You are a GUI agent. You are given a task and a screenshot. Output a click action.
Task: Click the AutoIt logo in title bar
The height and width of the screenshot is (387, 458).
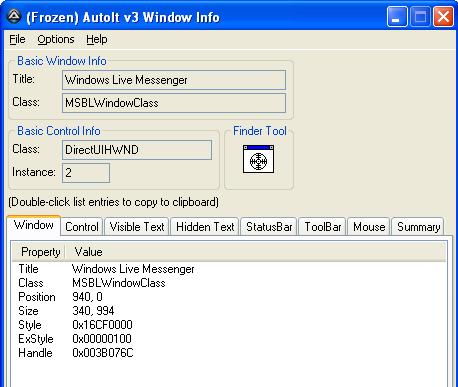pyautogui.click(x=14, y=16)
